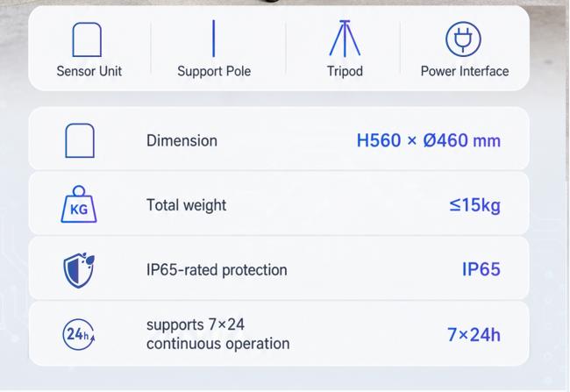Click the Support Pole label
570x392 pixels.
pyautogui.click(x=214, y=71)
